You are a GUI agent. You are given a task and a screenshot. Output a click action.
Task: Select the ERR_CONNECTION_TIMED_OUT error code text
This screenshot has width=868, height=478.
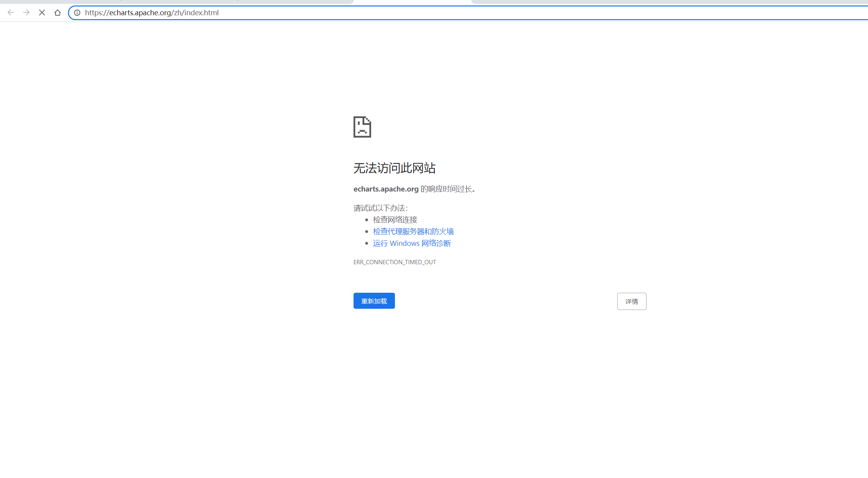(394, 262)
